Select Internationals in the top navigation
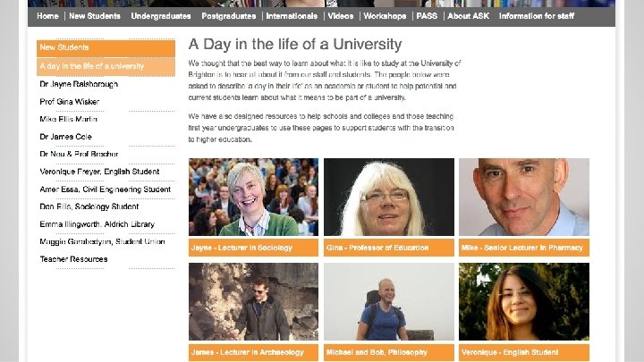 tap(292, 16)
